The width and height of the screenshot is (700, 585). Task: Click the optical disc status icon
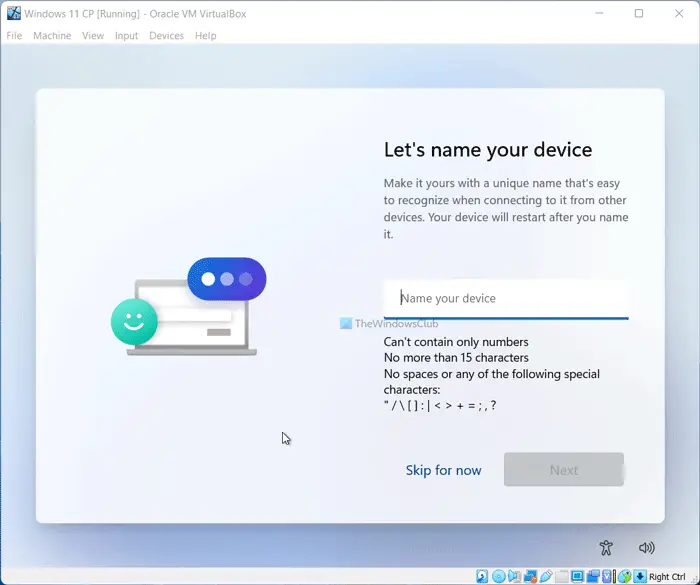pos(499,577)
